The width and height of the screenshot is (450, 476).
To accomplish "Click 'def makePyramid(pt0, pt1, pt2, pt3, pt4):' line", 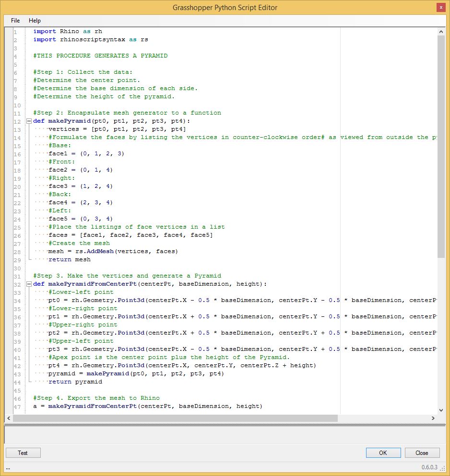I will [111, 121].
